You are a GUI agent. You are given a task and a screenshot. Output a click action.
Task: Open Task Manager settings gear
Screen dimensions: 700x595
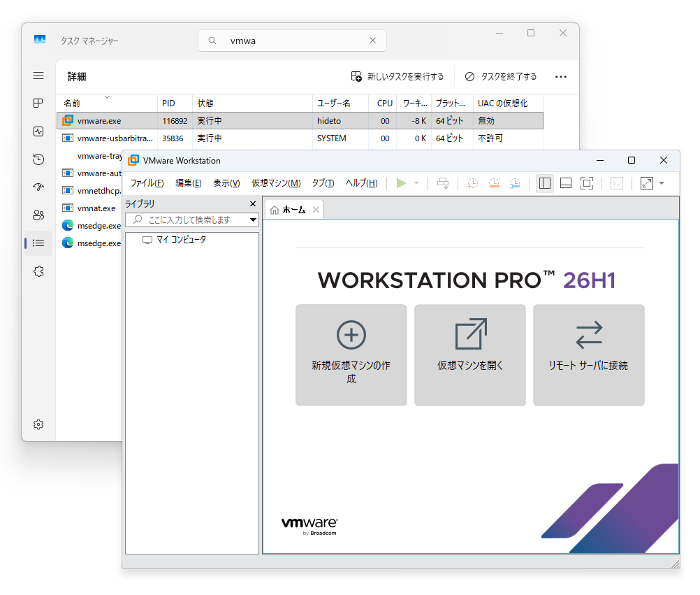pyautogui.click(x=38, y=424)
